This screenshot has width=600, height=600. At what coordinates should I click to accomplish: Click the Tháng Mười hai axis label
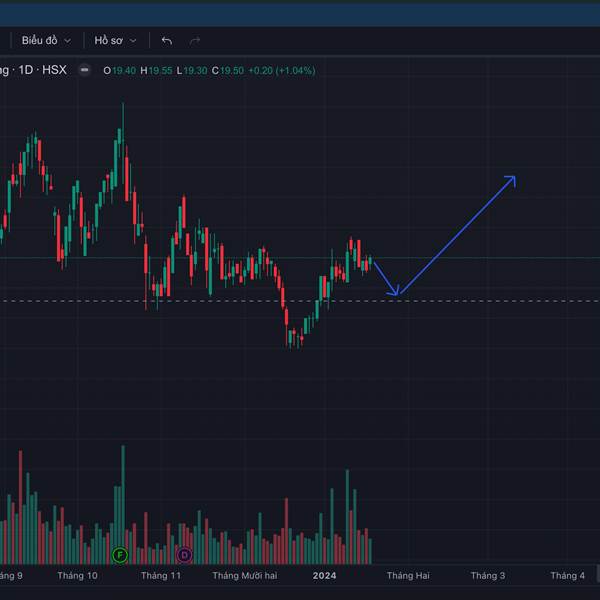coord(245,576)
